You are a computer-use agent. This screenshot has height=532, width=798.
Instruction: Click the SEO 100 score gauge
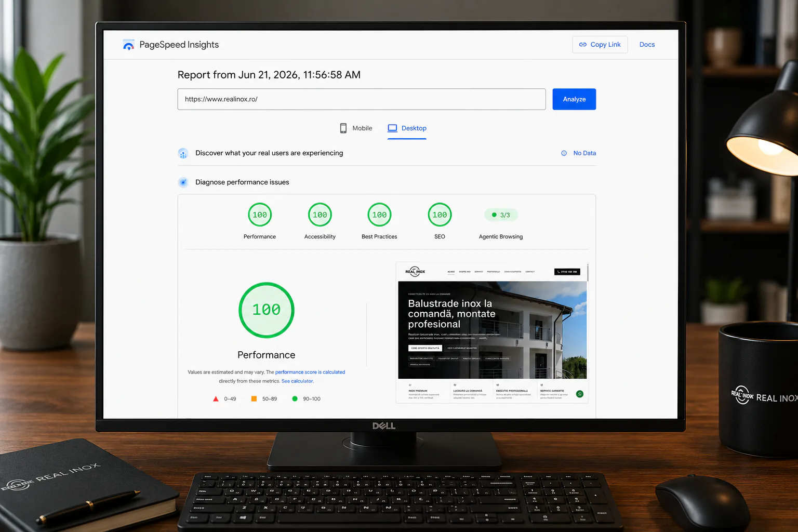440,215
